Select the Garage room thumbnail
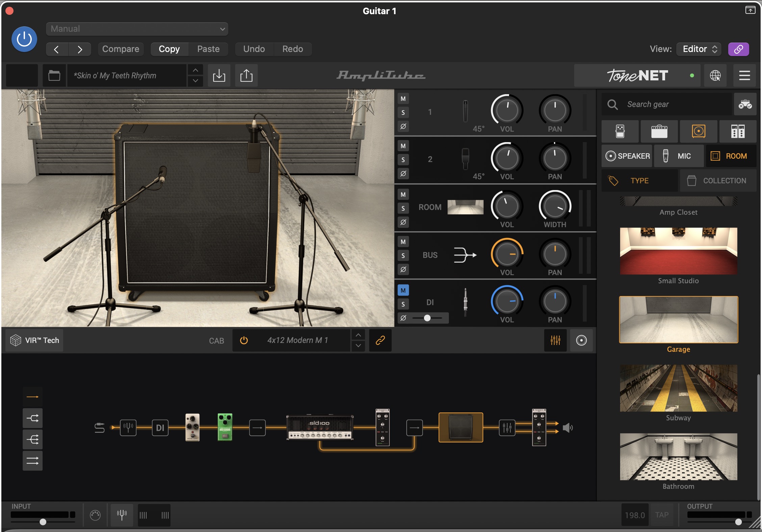 pos(679,320)
